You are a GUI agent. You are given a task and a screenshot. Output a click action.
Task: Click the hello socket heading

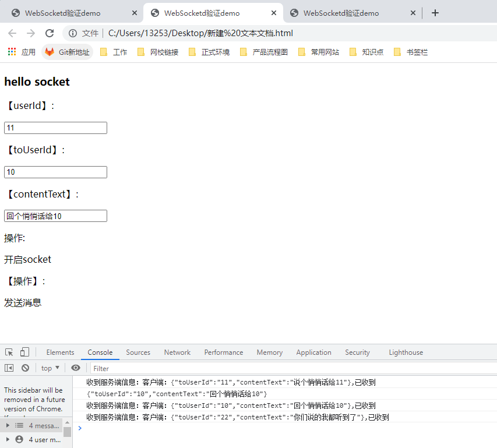[37, 82]
